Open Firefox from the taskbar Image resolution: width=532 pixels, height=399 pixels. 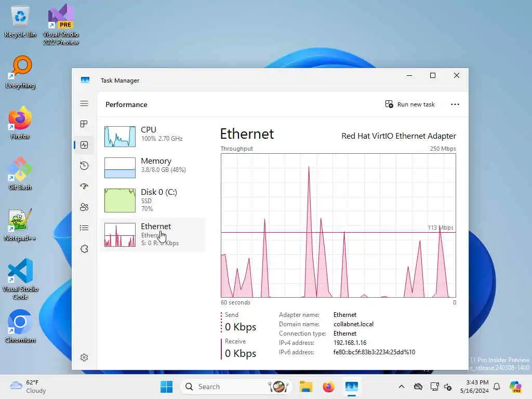pyautogui.click(x=328, y=387)
